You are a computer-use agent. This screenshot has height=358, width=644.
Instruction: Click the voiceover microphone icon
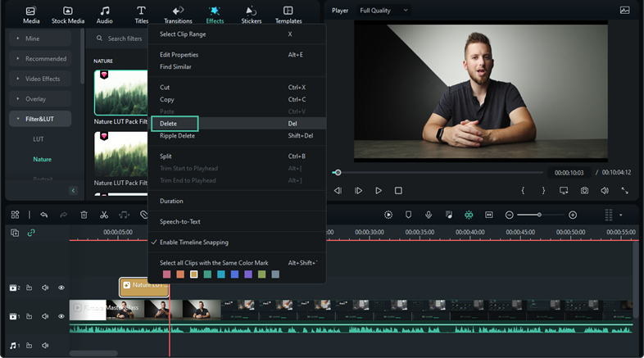(429, 215)
